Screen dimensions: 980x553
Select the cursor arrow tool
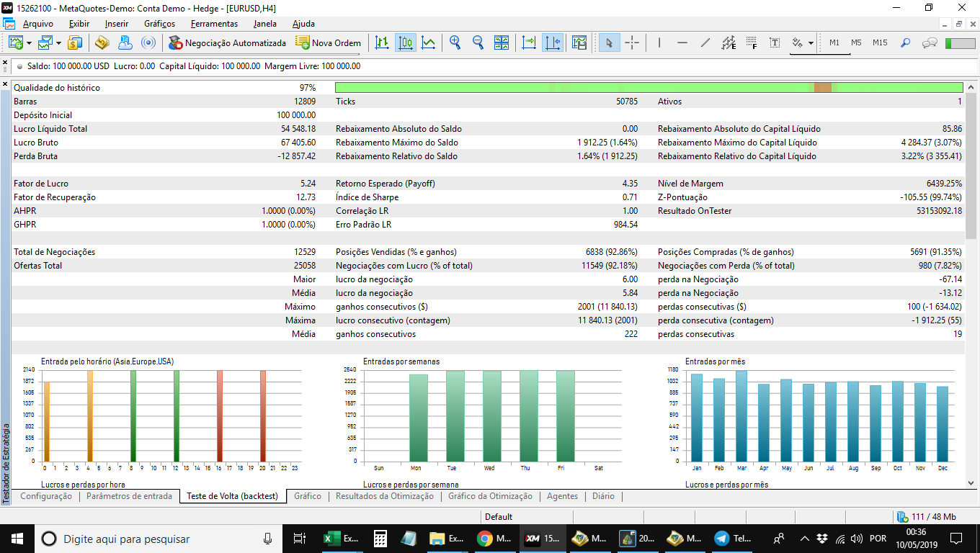(609, 43)
